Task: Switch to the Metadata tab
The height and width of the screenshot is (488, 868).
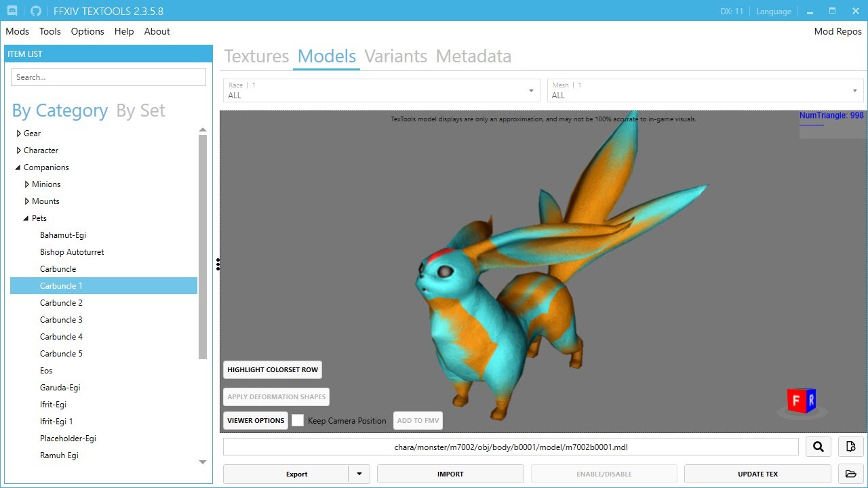Action: click(473, 56)
